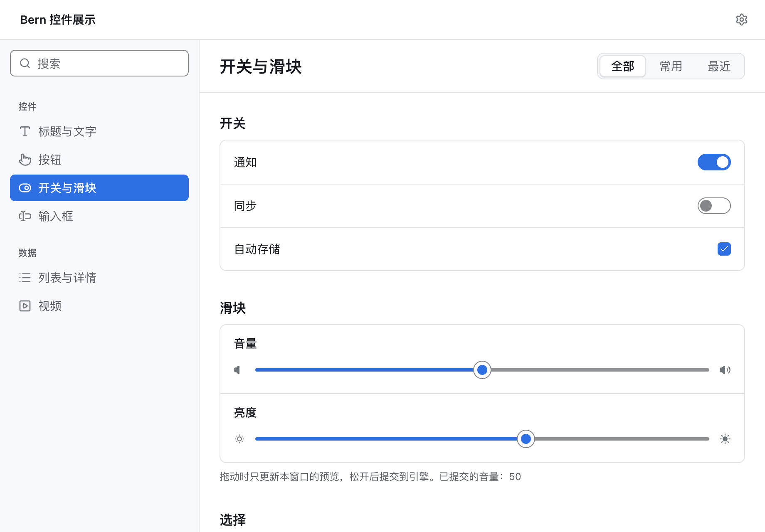Viewport: 765px width, 532px height.
Task: Click the hand pointer icon beside 按钮
Action: pyautogui.click(x=25, y=160)
